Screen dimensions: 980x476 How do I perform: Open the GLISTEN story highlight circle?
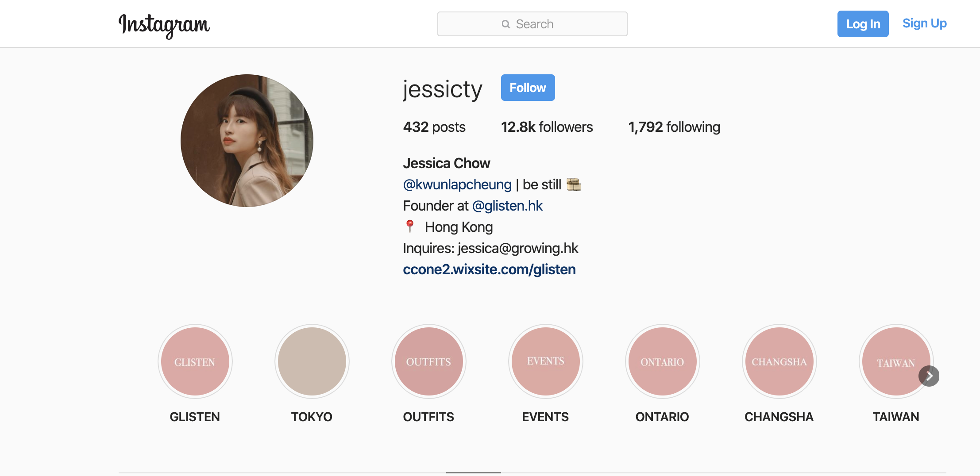(x=195, y=361)
